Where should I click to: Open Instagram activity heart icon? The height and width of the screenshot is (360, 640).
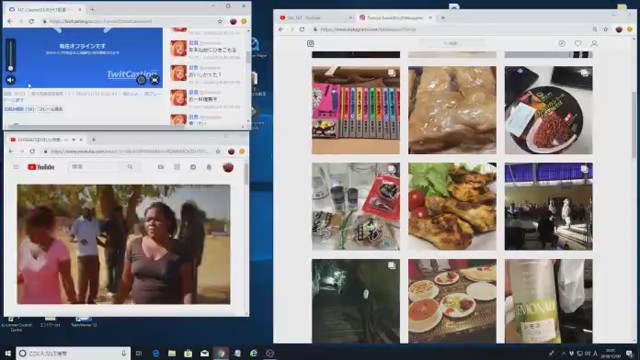[x=578, y=43]
